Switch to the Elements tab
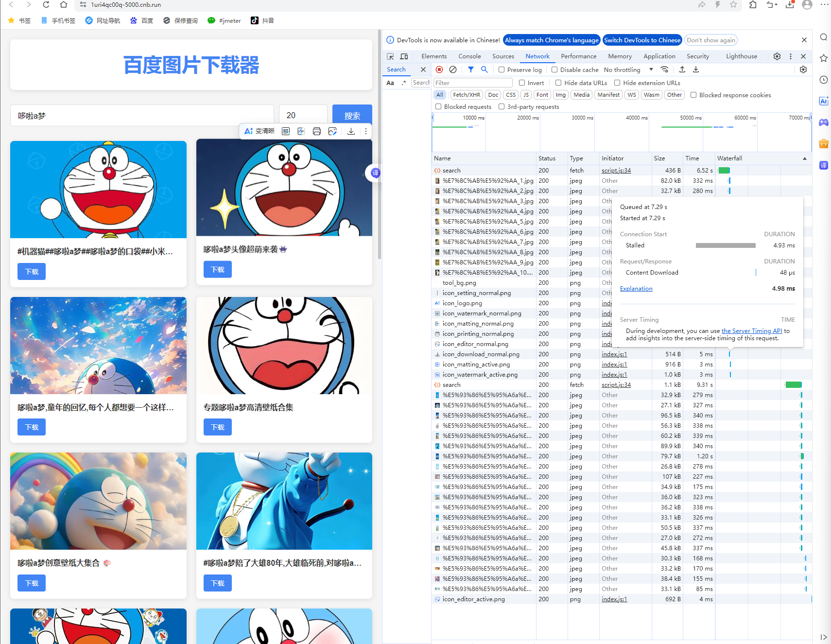831x644 pixels. 434,56
